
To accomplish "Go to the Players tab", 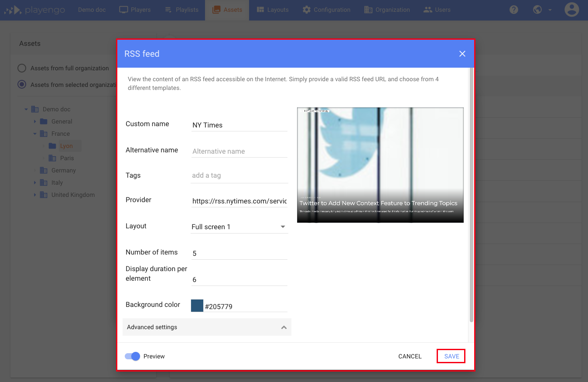I will click(135, 10).
